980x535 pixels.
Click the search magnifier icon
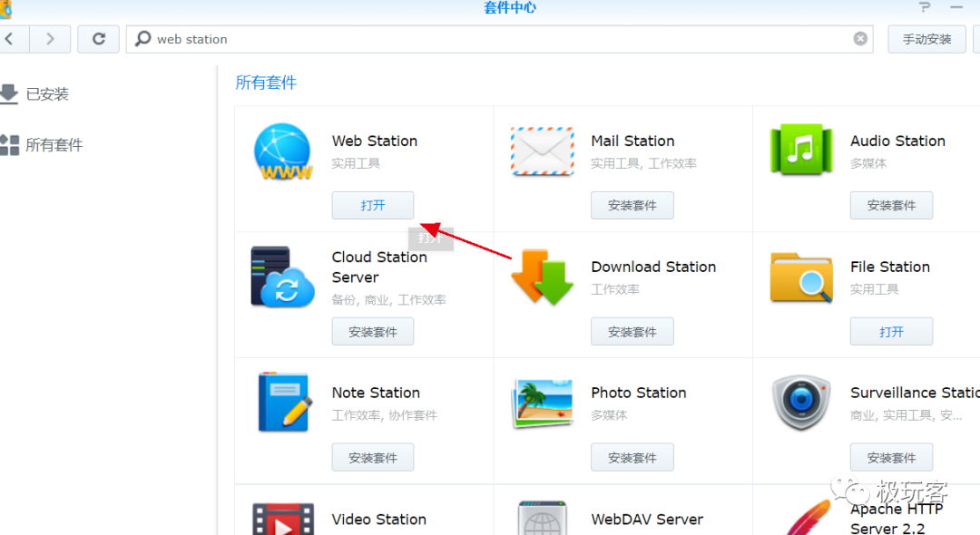(x=142, y=39)
